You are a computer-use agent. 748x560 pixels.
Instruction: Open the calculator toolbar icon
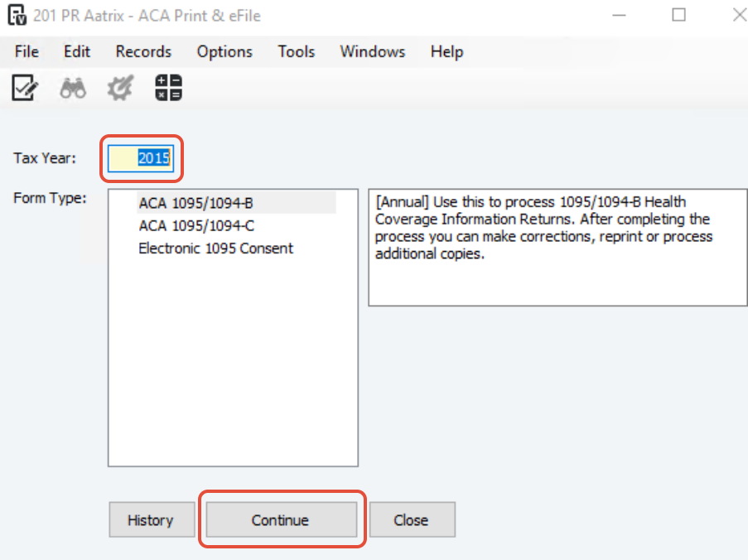pyautogui.click(x=168, y=88)
